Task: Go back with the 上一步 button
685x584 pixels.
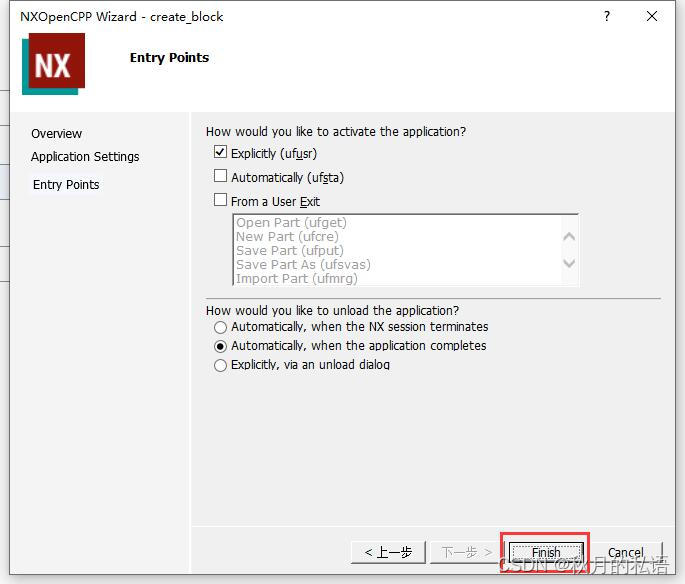Action: click(x=388, y=553)
